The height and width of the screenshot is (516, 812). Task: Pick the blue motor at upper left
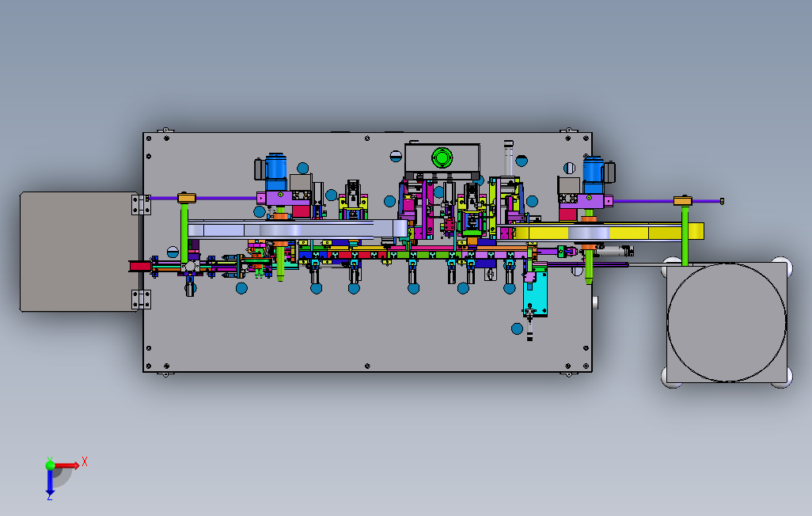click(x=276, y=172)
